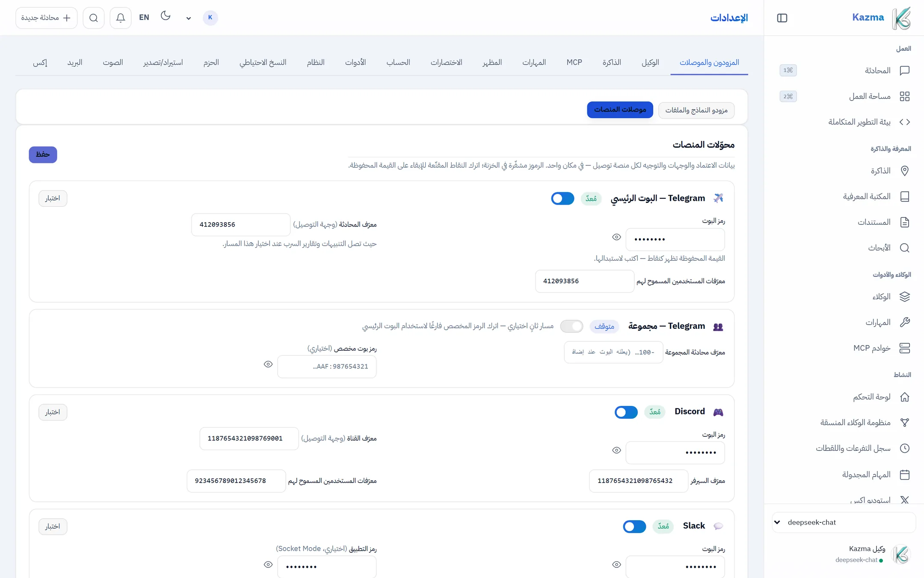Open خوادم MCP server icon
The image size is (924, 578).
pyautogui.click(x=904, y=348)
